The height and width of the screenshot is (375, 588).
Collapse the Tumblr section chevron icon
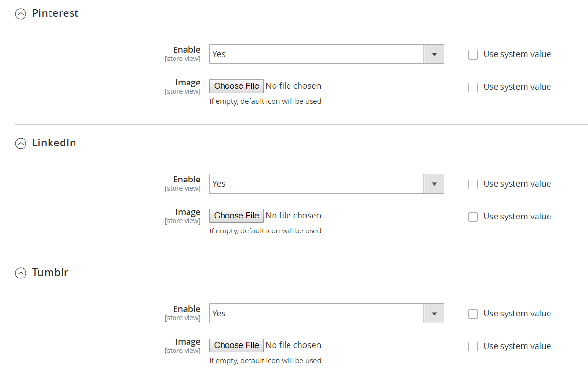click(x=21, y=273)
